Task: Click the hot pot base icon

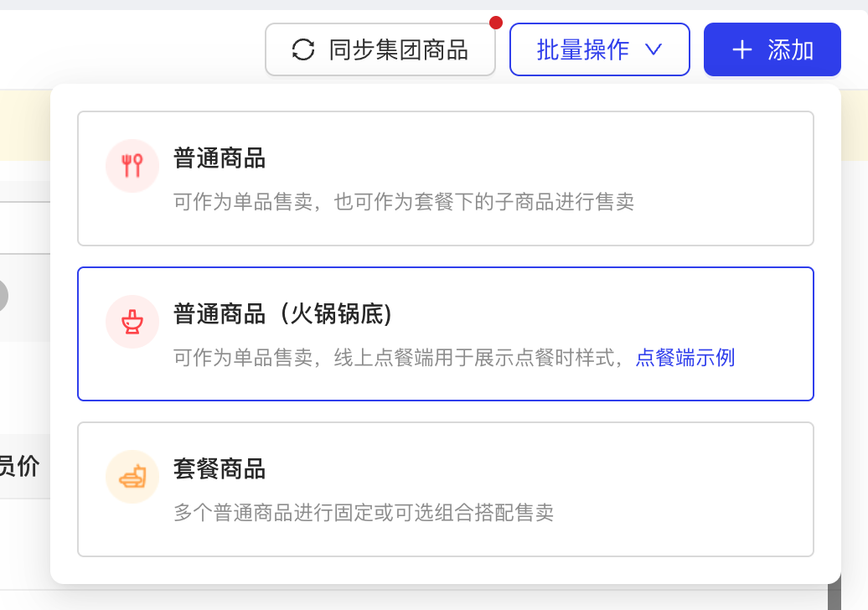Action: tap(132, 322)
